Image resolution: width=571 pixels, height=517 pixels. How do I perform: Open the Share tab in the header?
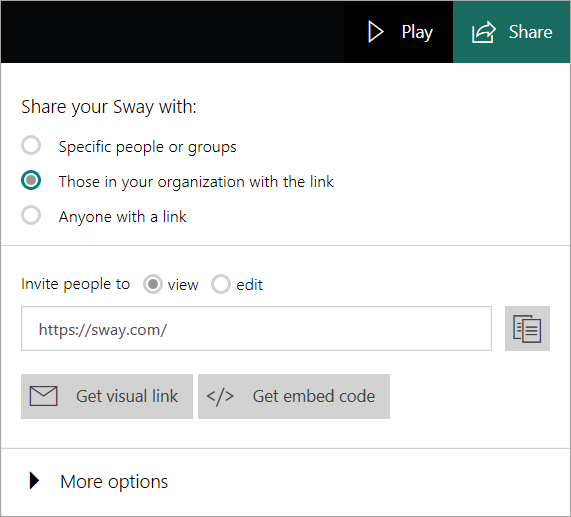(x=512, y=32)
